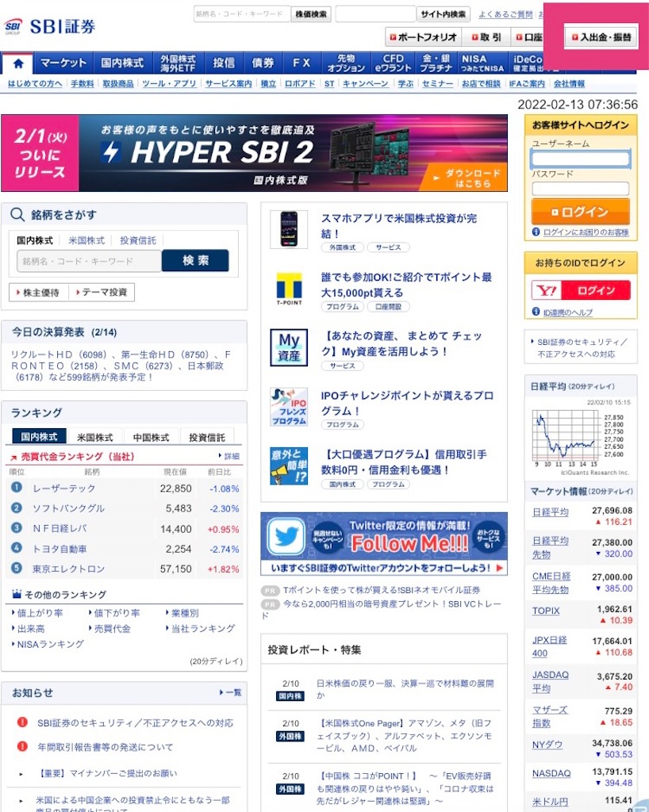Click the red alert icon beside 年間取引報告書 notice
Viewport: 649px width, 812px height.
point(22,746)
